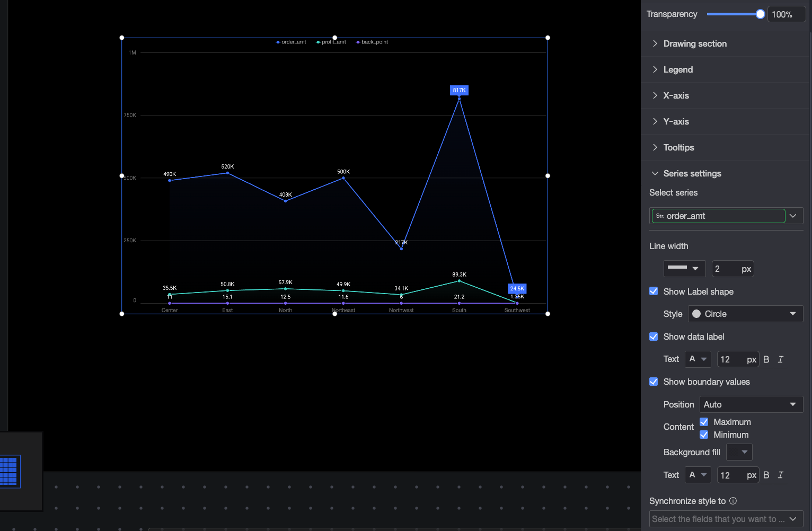Click the 24.5K minimum boundary label
The height and width of the screenshot is (531, 812).
tap(517, 289)
